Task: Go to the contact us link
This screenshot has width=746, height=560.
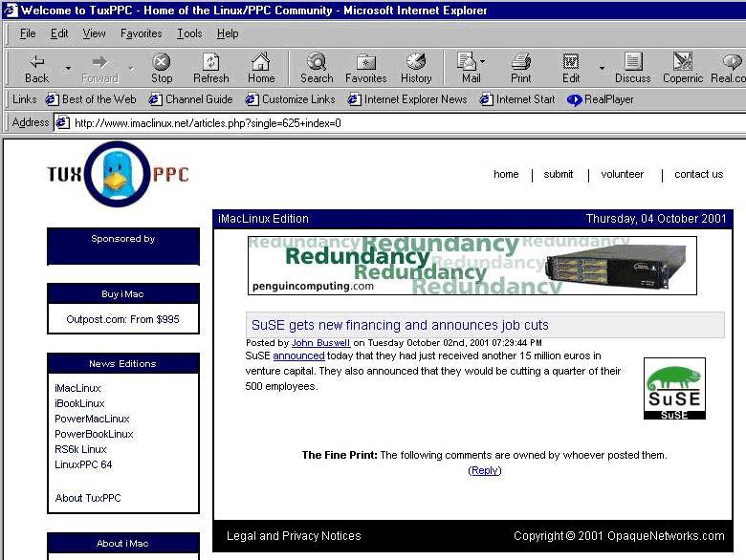Action: (x=698, y=174)
